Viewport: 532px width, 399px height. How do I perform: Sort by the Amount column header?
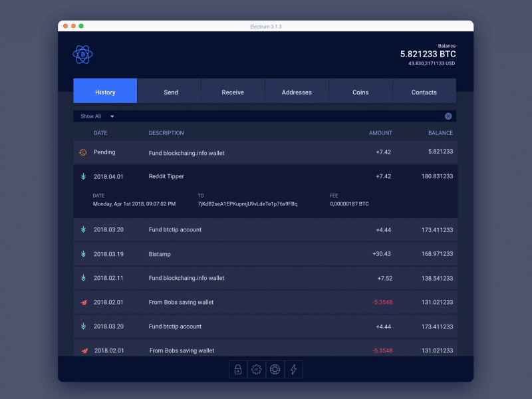point(380,133)
